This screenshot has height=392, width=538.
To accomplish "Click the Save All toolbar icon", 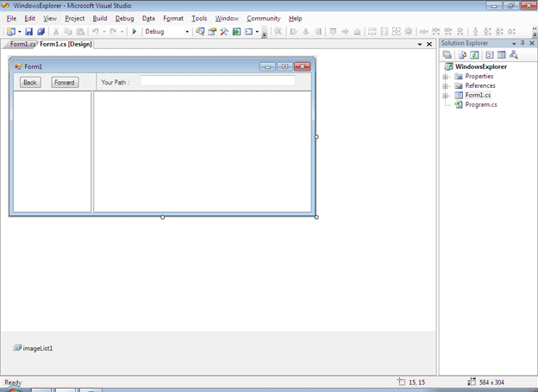I will 41,32.
